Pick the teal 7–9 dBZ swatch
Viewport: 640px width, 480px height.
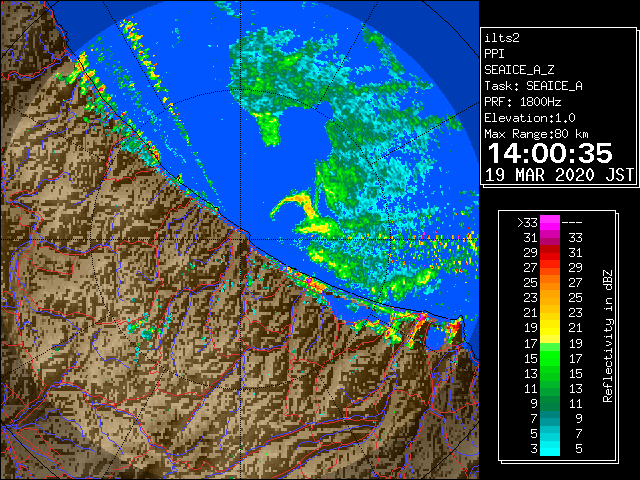[x=550, y=418]
